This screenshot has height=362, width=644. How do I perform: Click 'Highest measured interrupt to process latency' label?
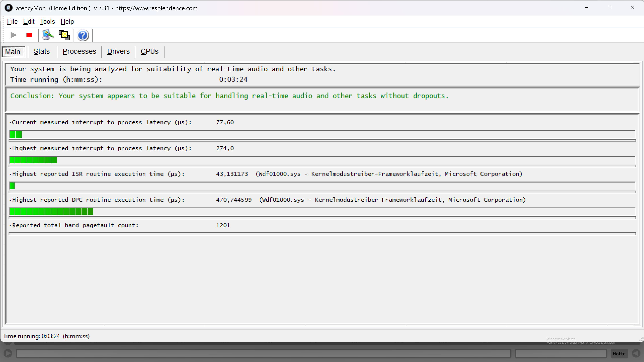101,148
